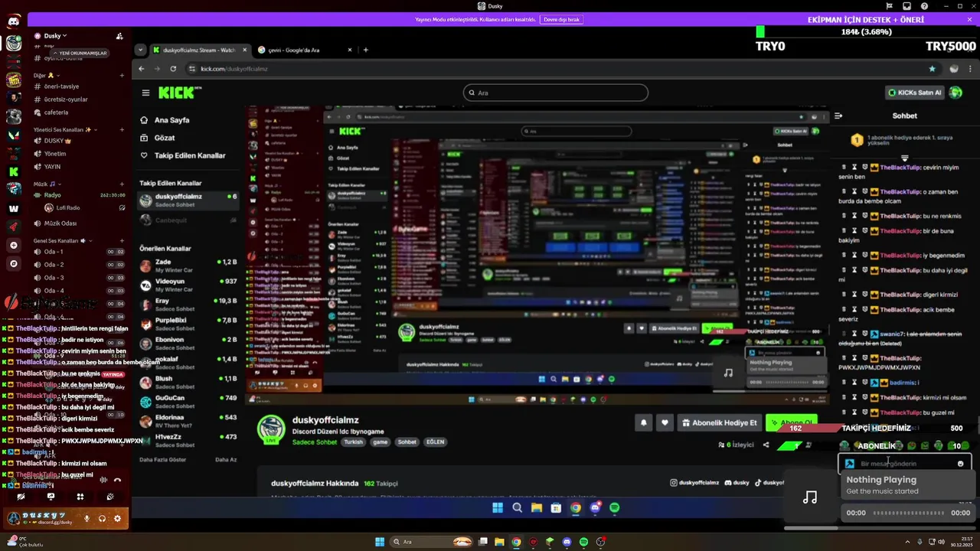Screen dimensions: 980x551
Task: Open File Explorer on bottom taskbar
Action: coord(499,542)
